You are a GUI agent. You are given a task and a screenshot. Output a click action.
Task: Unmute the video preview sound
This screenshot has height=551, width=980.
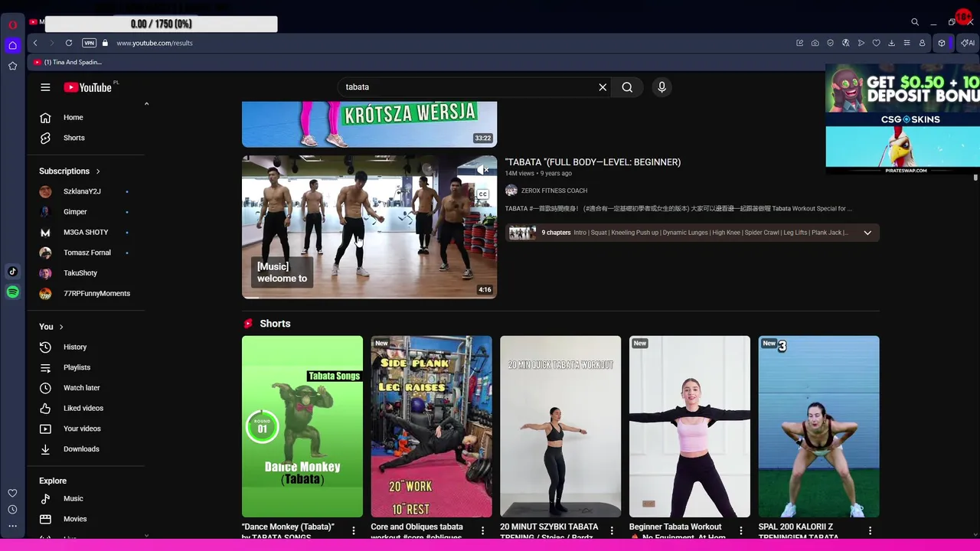coord(482,170)
